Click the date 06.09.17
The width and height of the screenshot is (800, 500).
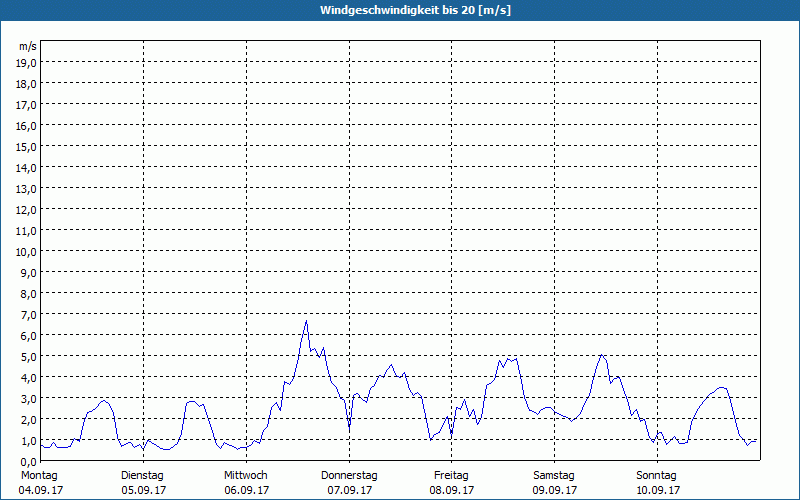click(x=247, y=490)
